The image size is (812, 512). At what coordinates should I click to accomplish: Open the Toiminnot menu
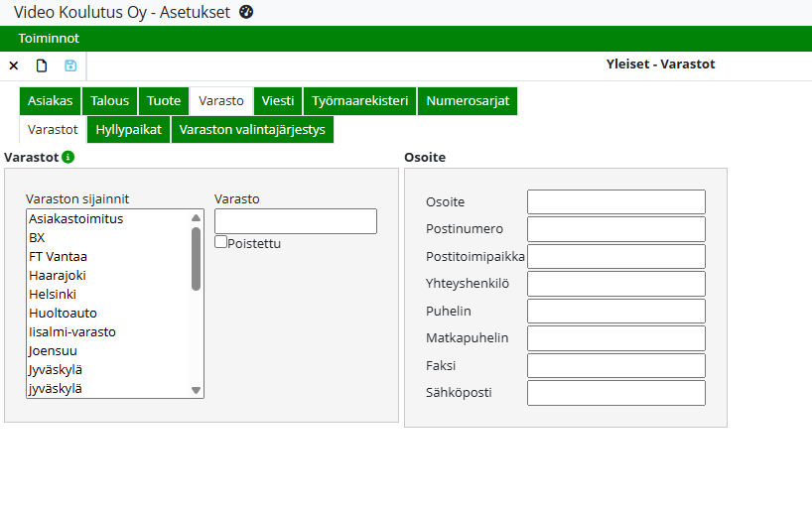(49, 39)
